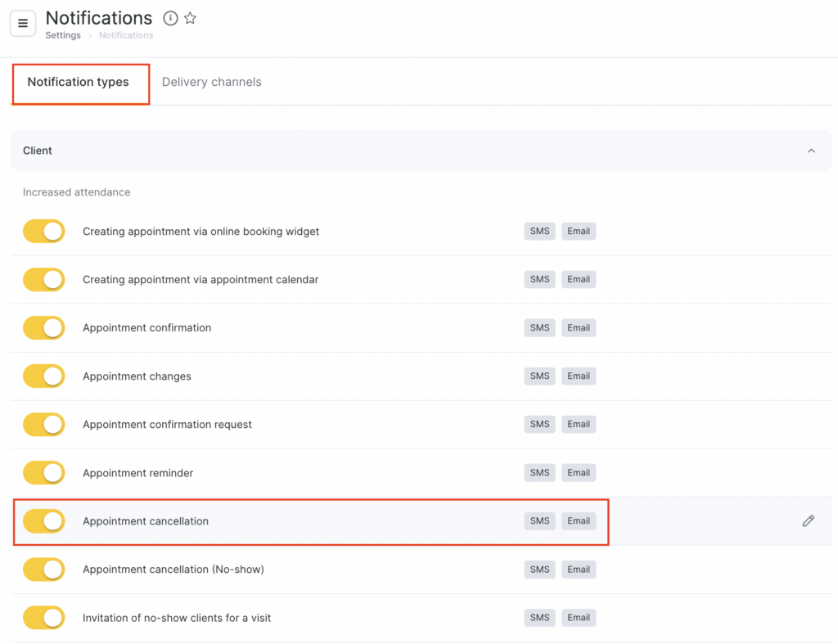The height and width of the screenshot is (644, 838).
Task: Click SMS tag on Appointment confirmation request
Action: (x=539, y=425)
